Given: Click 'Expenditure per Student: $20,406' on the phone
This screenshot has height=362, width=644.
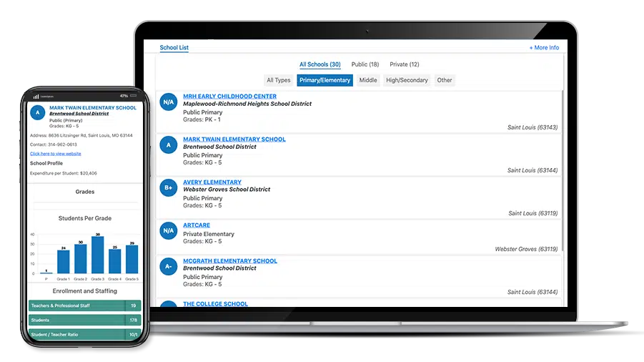Looking at the screenshot, I should (63, 173).
